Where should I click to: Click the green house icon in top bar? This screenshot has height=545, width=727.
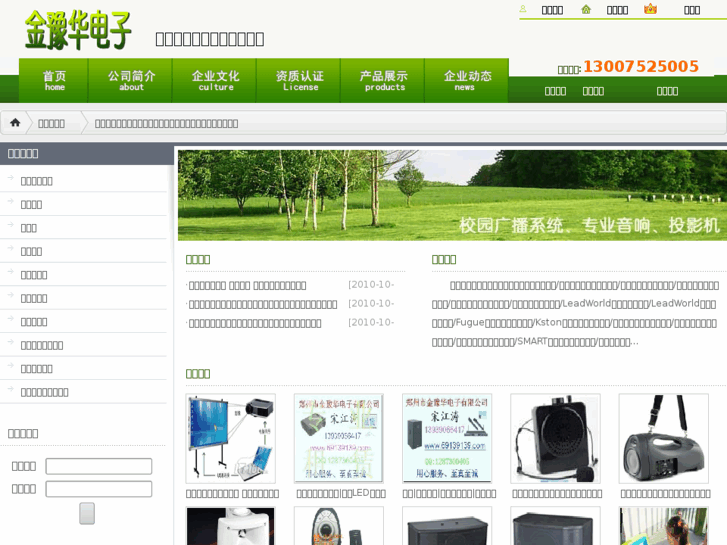click(586, 9)
